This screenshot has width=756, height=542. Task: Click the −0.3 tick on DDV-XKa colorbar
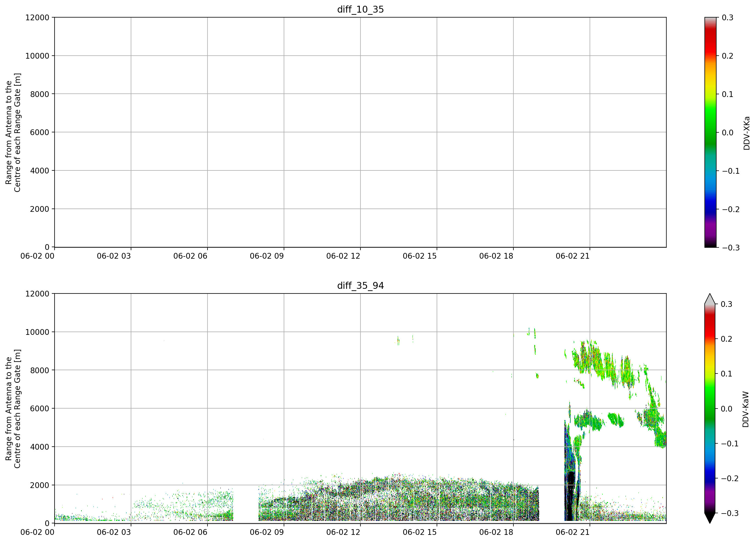731,247
